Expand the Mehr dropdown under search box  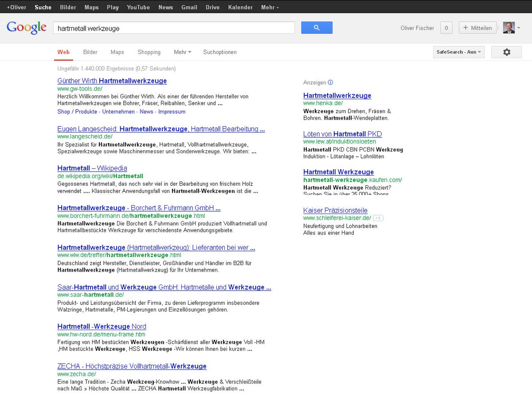point(183,52)
